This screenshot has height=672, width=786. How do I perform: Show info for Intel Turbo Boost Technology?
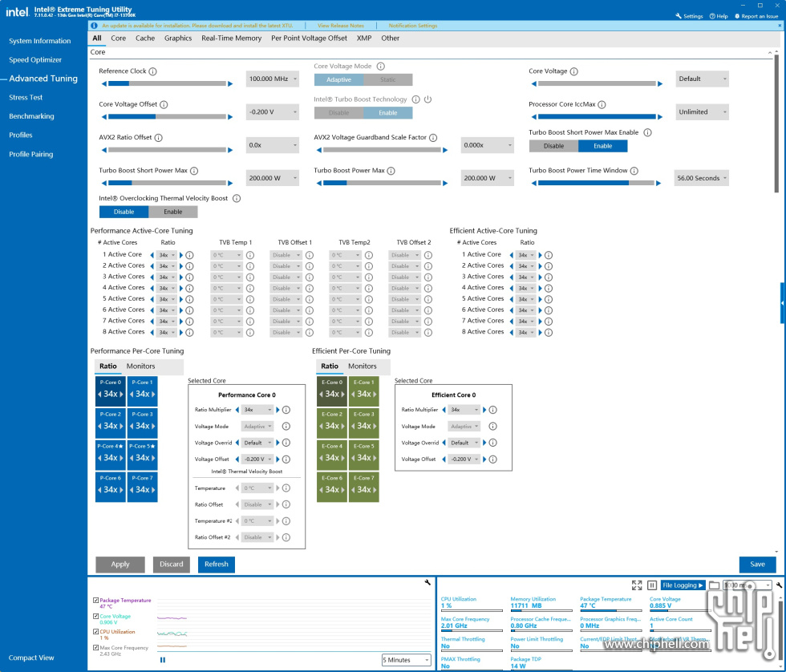coord(415,99)
